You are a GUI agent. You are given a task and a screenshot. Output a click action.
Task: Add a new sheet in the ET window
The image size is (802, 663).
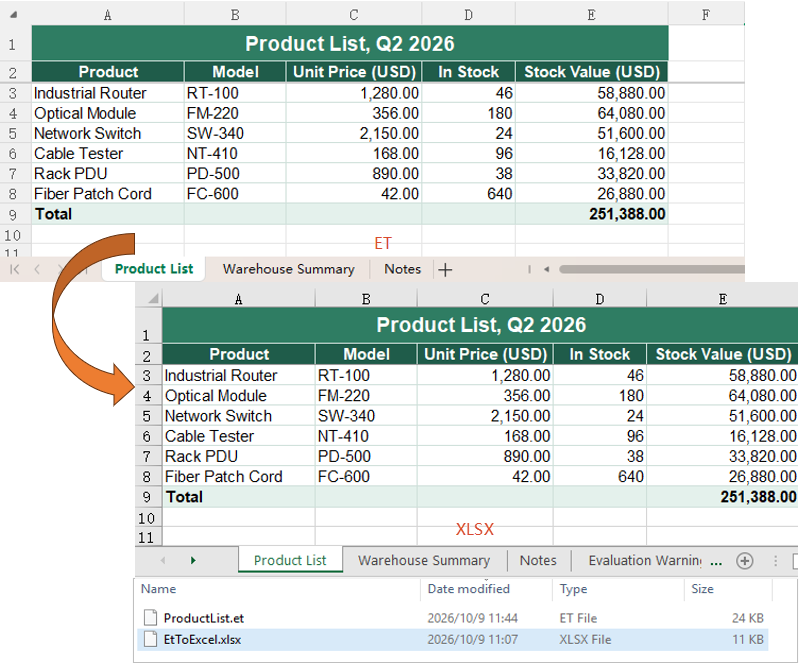coord(445,270)
